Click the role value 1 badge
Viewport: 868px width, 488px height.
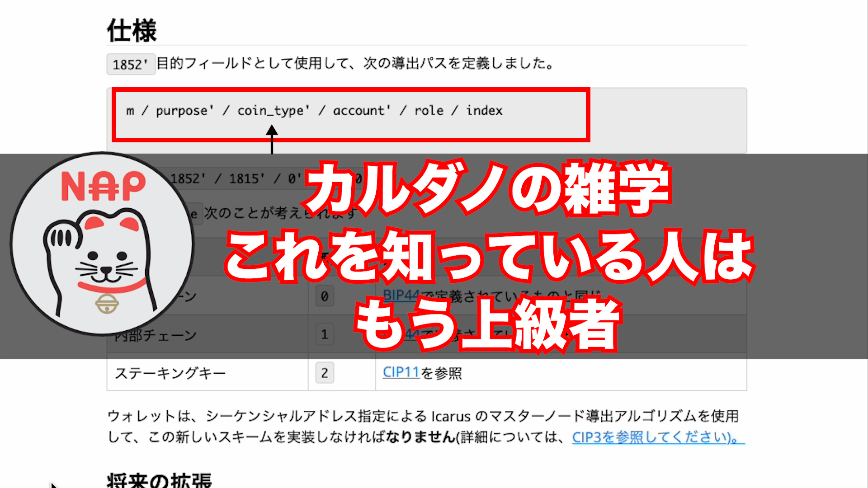click(x=324, y=334)
